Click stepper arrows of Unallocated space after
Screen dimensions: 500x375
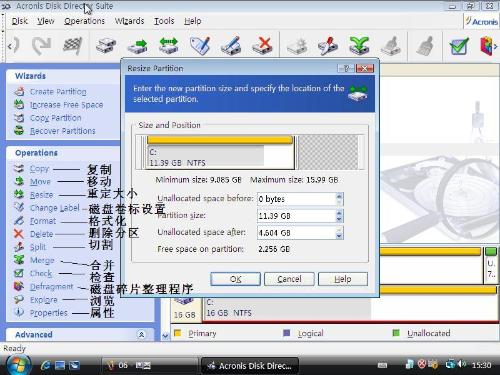click(x=339, y=233)
